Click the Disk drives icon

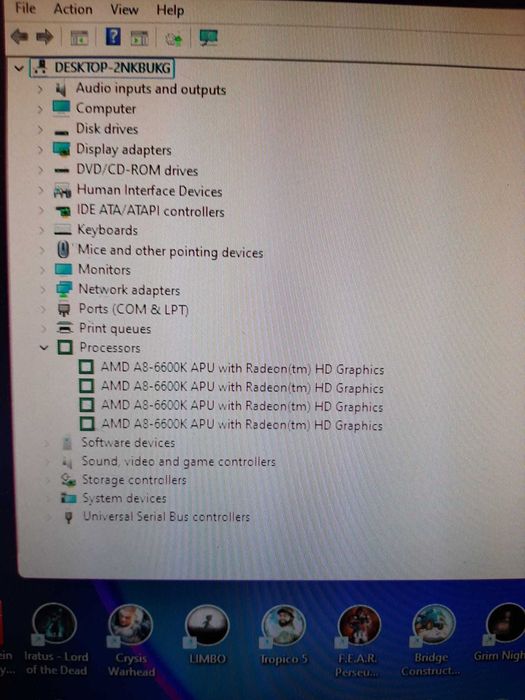tap(62, 132)
